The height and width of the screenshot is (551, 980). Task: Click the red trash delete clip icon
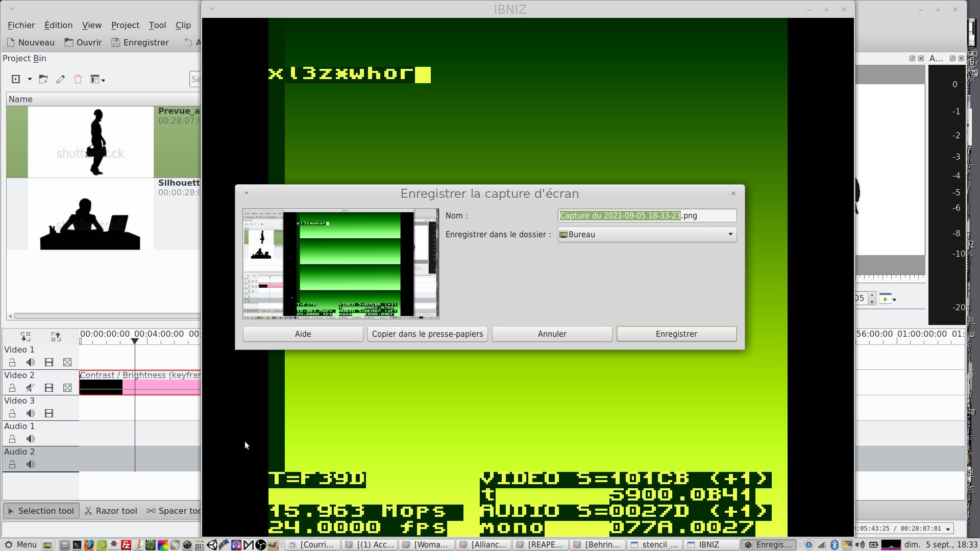[78, 79]
